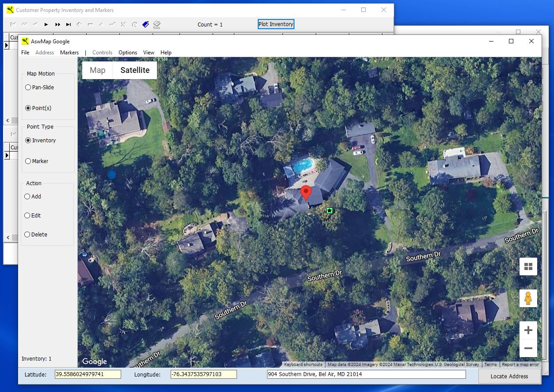This screenshot has height=392, width=554.
Task: Click the prior page navigator icon
Action: (x=24, y=24)
